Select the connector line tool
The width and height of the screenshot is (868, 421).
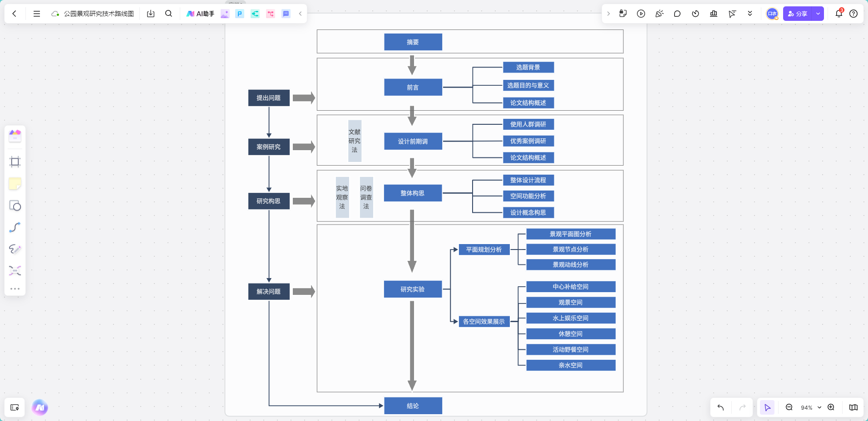pos(15,227)
